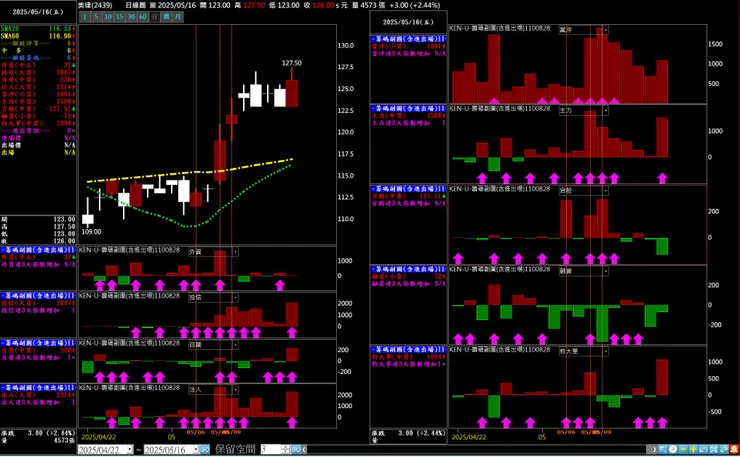The width and height of the screenshot is (740, 457).
Task: Select the 10-minute timeframe button
Action: [x=108, y=17]
